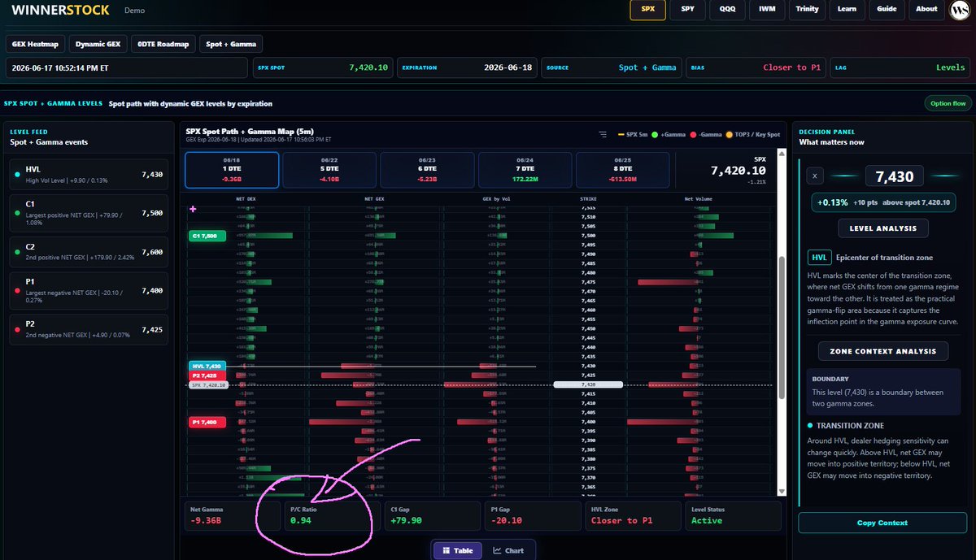The image size is (976, 560).
Task: Click the +Gamma green legend dot
Action: pos(653,135)
